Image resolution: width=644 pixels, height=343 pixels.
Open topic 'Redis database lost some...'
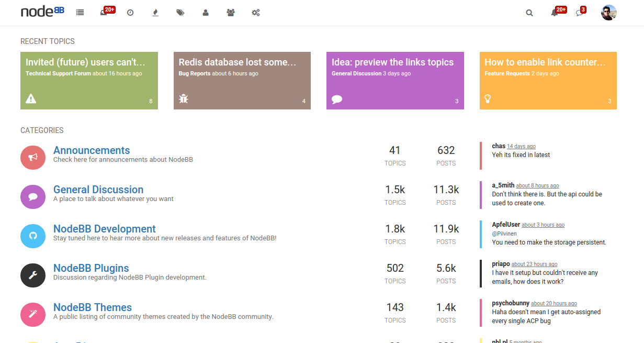click(x=238, y=62)
